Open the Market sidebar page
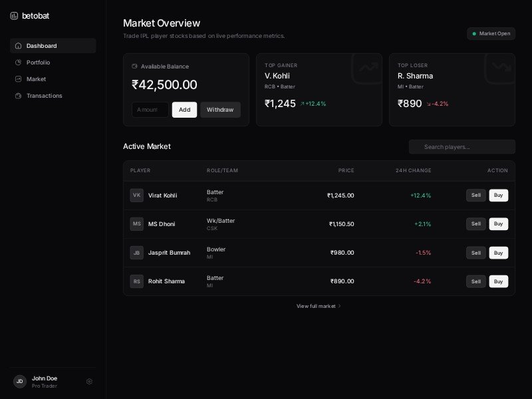Image resolution: width=532 pixels, height=399 pixels. 53,79
